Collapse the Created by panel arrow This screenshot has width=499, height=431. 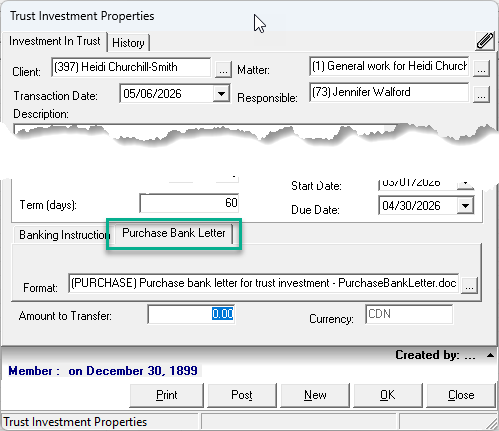coord(490,355)
